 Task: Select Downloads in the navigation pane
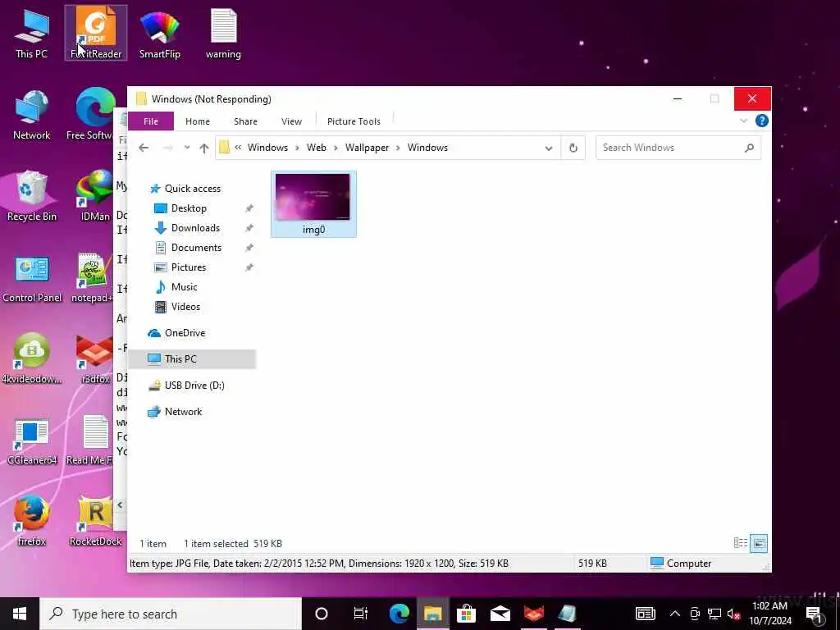click(195, 228)
